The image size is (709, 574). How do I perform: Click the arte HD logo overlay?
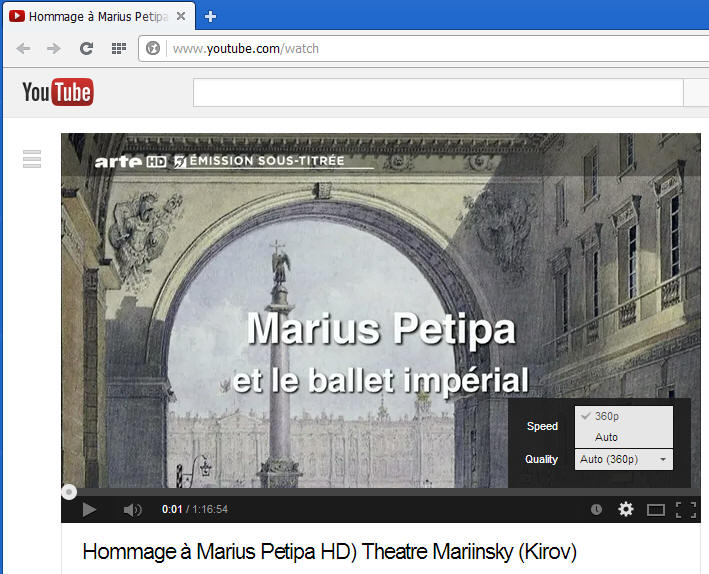pyautogui.click(x=130, y=161)
